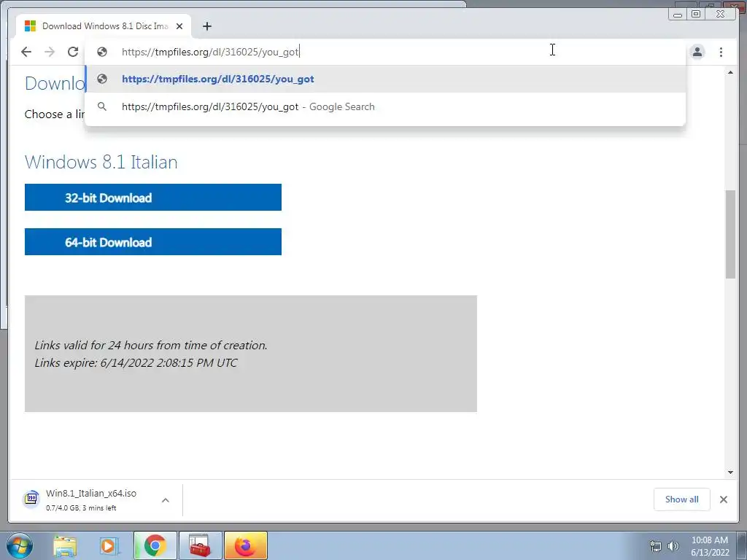Minimize the Chrome window
This screenshot has width=747, height=560.
[x=678, y=15]
